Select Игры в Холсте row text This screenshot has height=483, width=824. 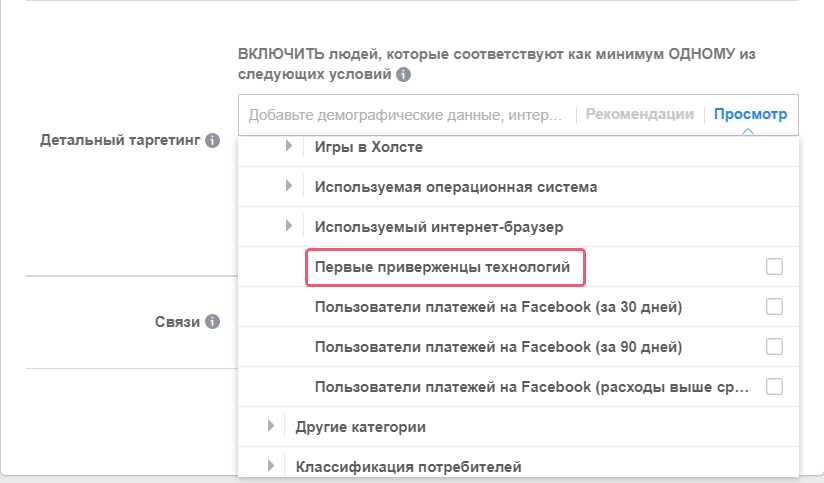368,147
